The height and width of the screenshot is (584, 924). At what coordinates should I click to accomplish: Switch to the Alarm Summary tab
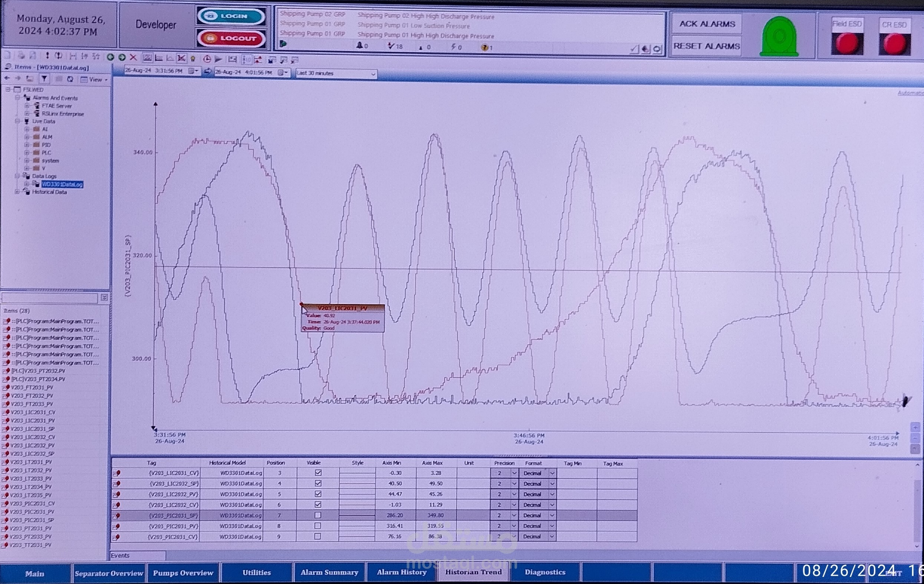(x=329, y=572)
